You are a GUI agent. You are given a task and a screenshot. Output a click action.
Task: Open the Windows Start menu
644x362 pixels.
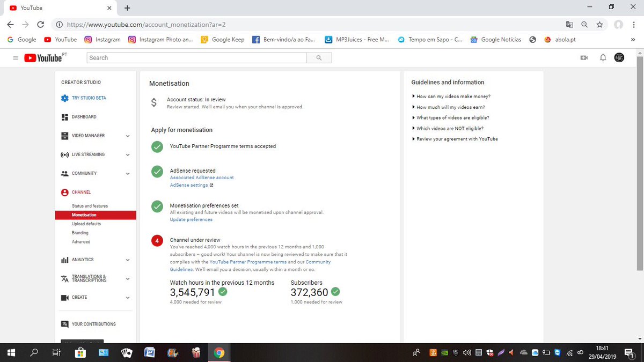point(11,353)
